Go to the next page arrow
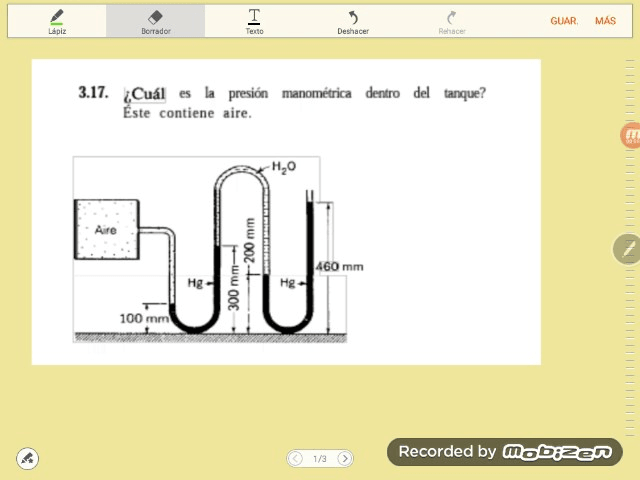Screen dimensions: 640x480 click(x=344, y=459)
